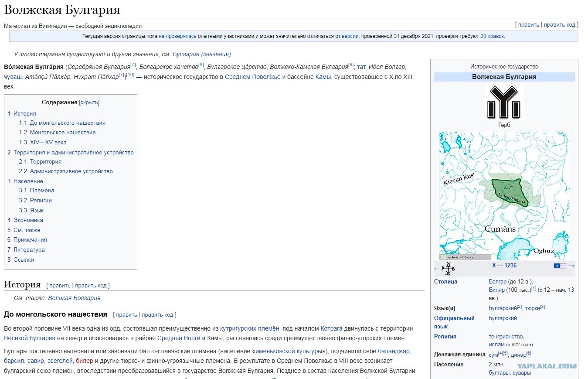Click the 'тат.' language link in the intro
The image size is (588, 379).
361,67
